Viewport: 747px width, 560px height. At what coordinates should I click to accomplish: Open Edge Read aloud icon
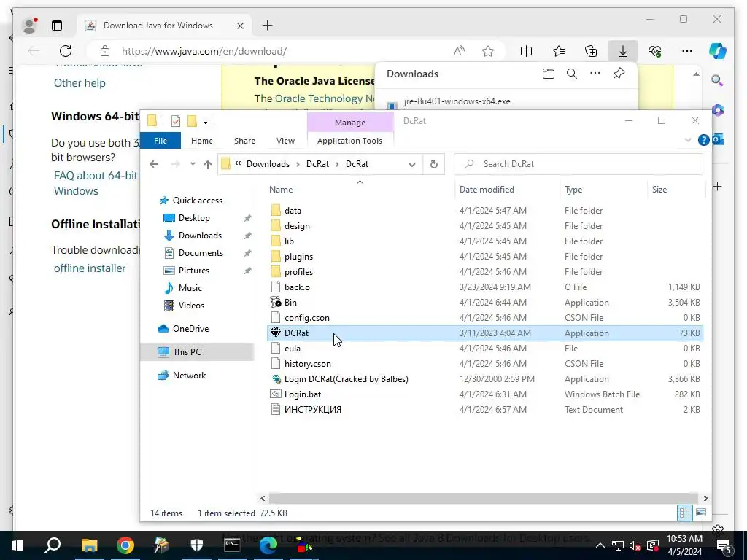pyautogui.click(x=459, y=51)
